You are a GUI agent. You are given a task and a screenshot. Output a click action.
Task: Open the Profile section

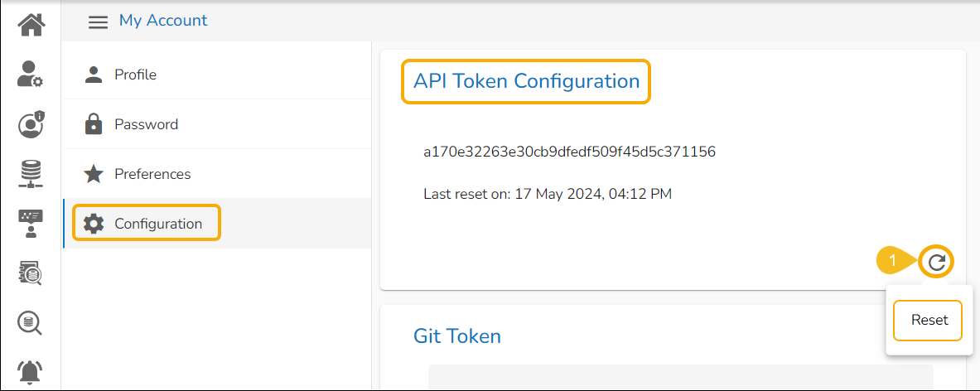(135, 75)
